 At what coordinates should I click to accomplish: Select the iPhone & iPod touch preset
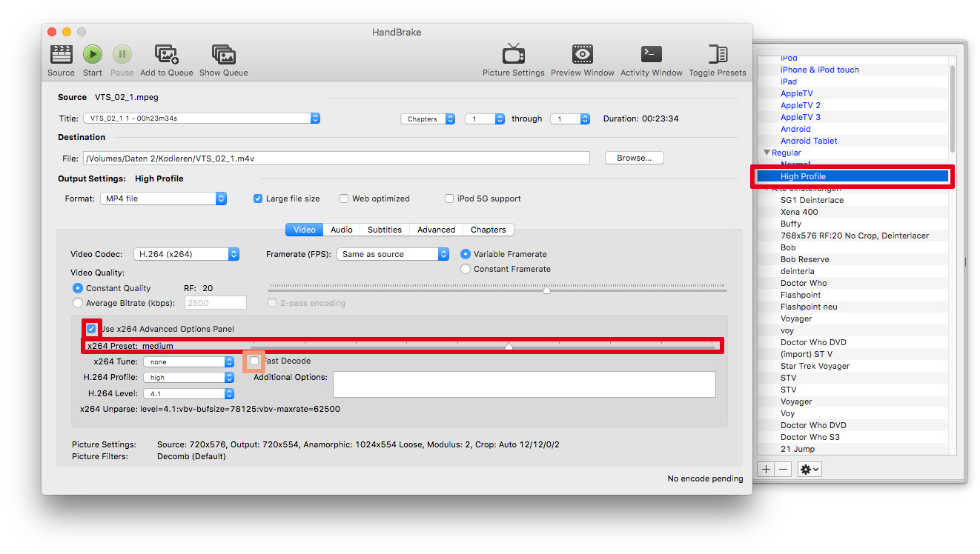coord(819,70)
